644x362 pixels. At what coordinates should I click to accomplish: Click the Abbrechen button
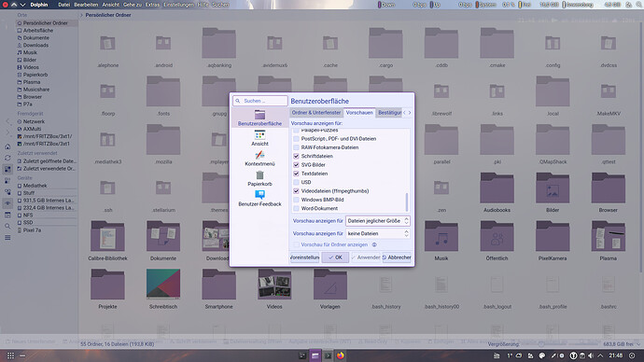coord(397,258)
